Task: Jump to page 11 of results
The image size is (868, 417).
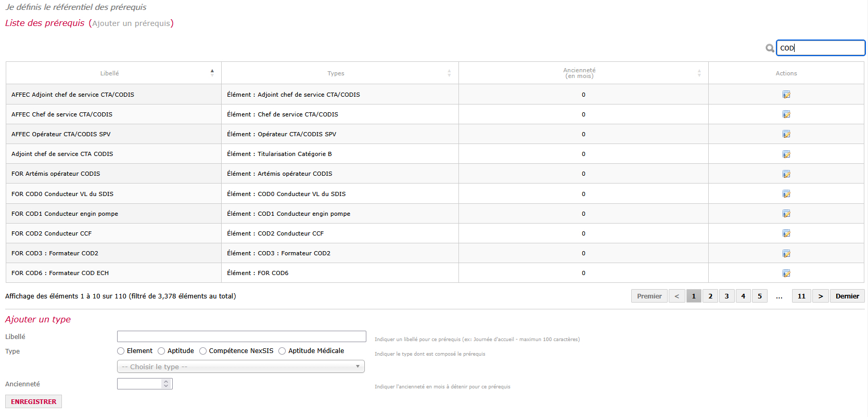Action: [801, 296]
